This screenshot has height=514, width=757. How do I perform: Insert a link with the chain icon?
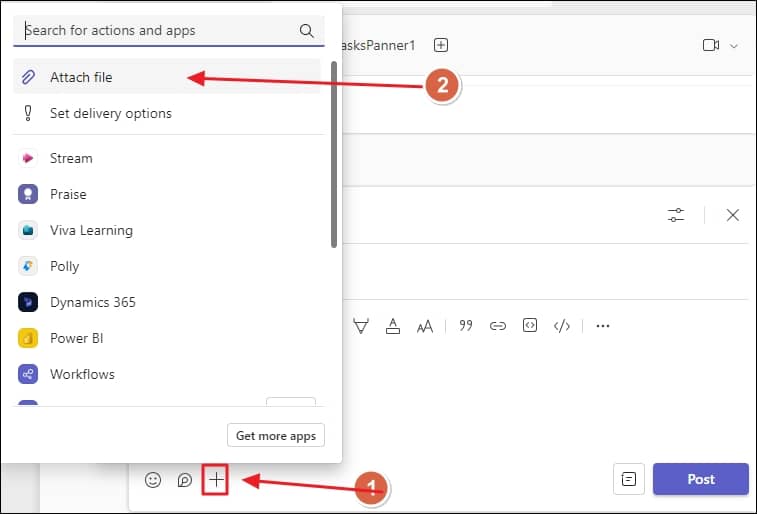click(x=498, y=326)
